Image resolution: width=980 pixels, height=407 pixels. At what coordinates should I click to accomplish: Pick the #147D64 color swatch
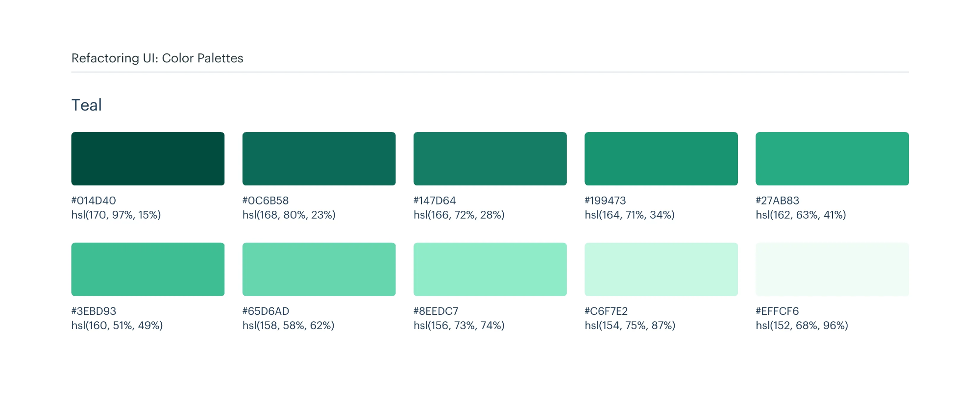click(490, 158)
